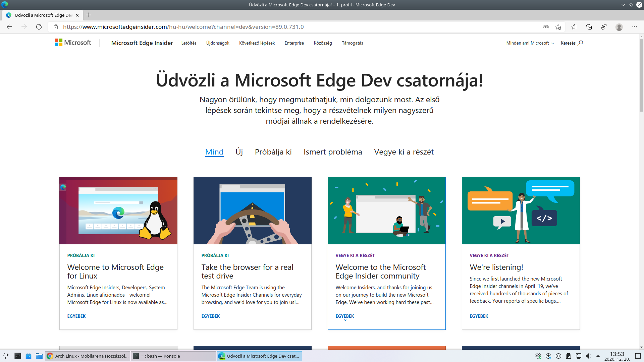Open a new tab with plus icon
The width and height of the screenshot is (644, 362).
tap(89, 15)
